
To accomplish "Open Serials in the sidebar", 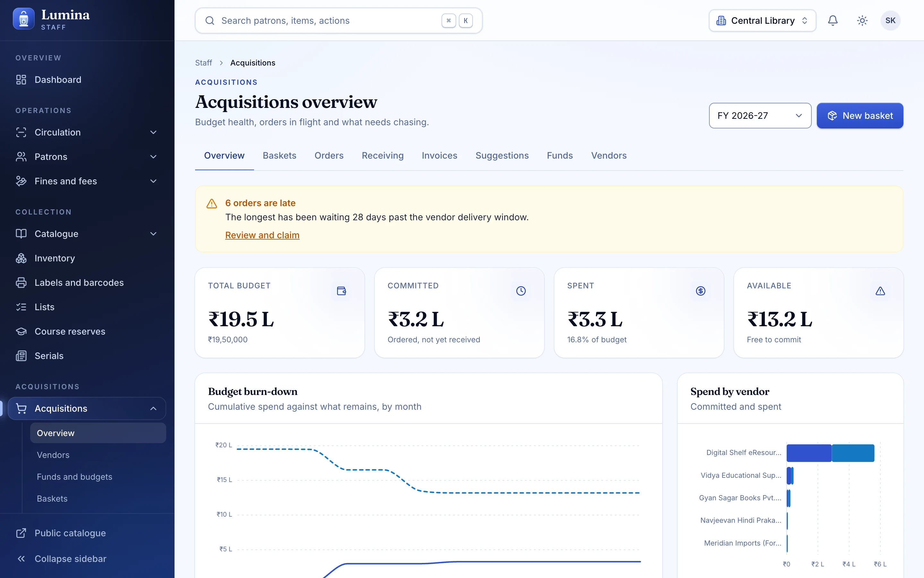I will [87, 356].
